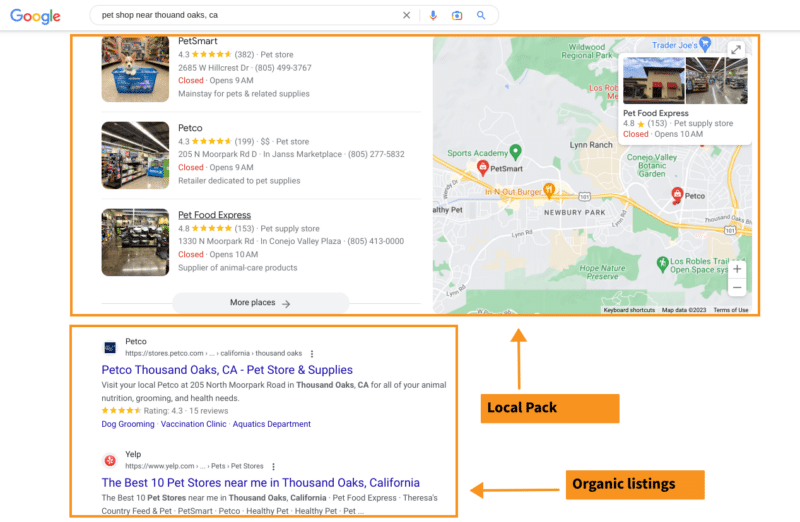
Task: Click the In-N-Out Burger map marker
Action: point(549,190)
